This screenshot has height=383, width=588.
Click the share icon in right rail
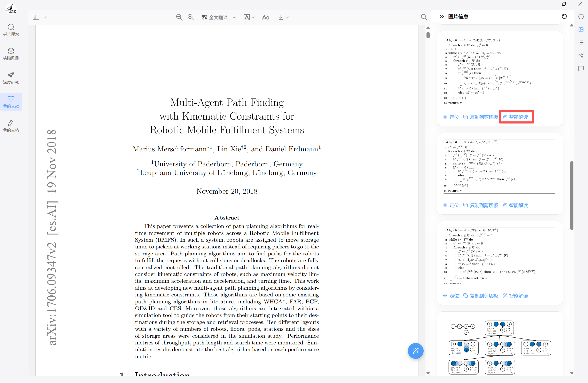pyautogui.click(x=581, y=55)
